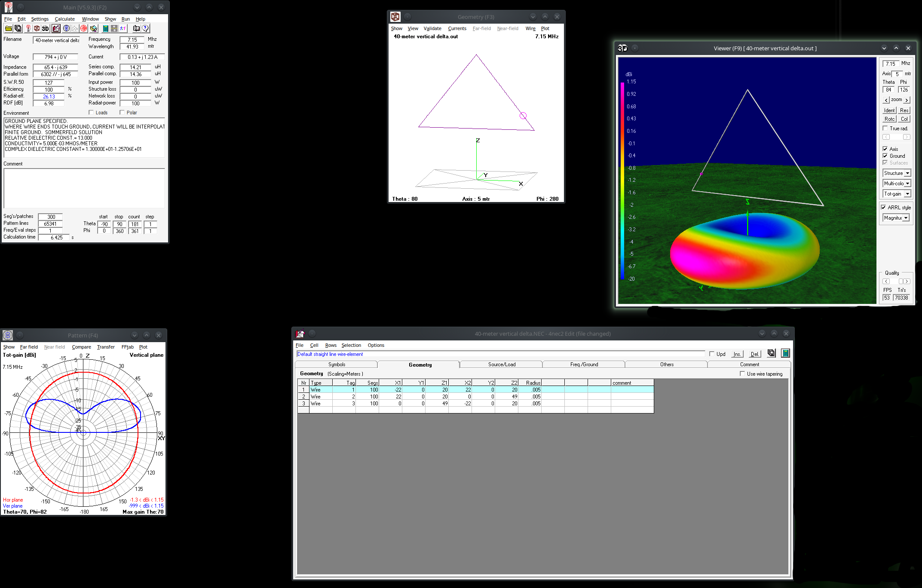Click the gray double-arrow step icon in Main toolbar
The width and height of the screenshot is (922, 588).
pos(114,28)
